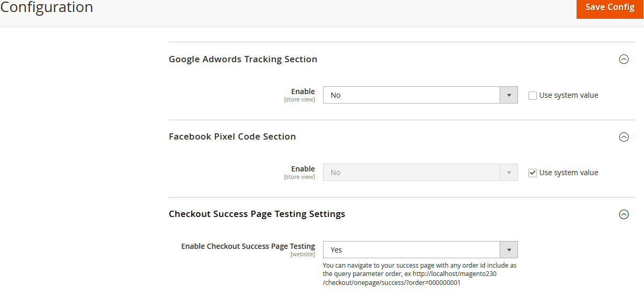
Task: Click the Checkout Success Page Testing Settings heading
Action: coord(257,214)
